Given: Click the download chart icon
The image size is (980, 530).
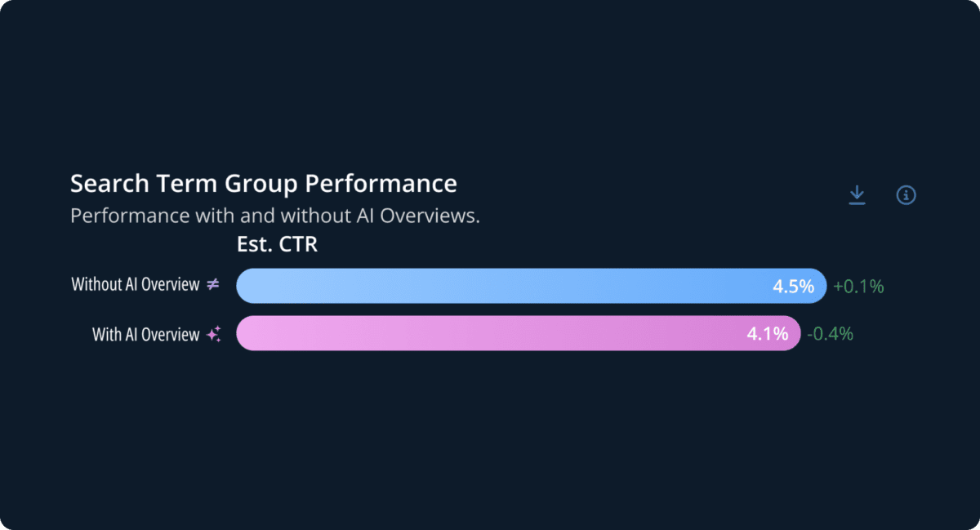Looking at the screenshot, I should (x=857, y=195).
